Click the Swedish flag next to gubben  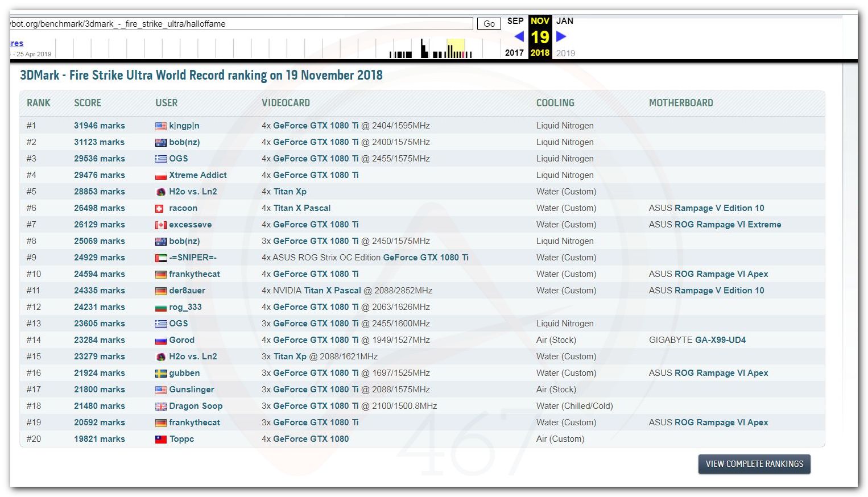tap(161, 374)
